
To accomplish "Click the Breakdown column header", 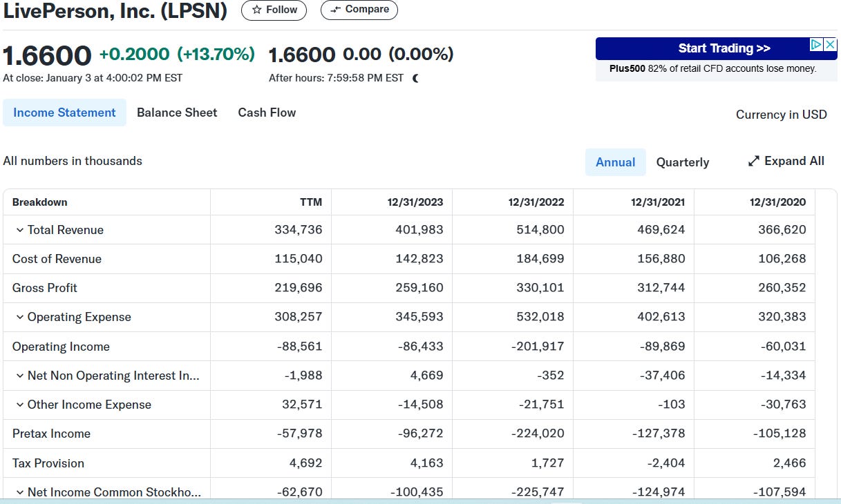I will [40, 202].
